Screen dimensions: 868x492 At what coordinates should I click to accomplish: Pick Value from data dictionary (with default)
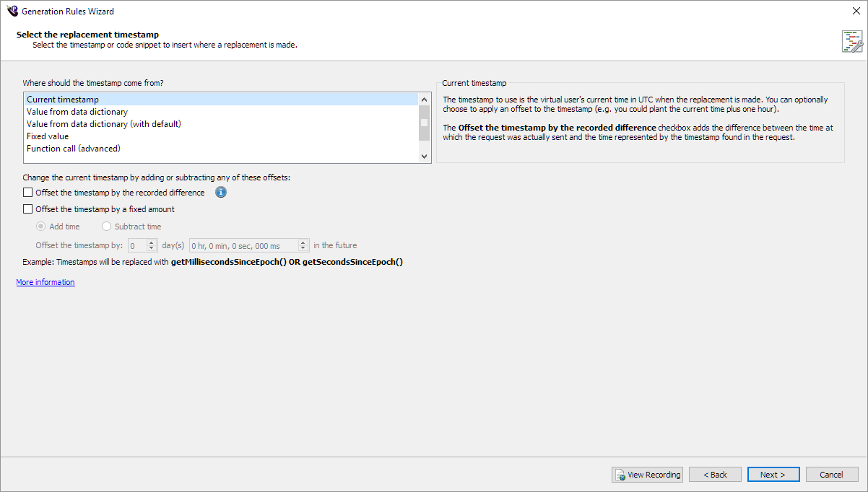[x=103, y=124]
